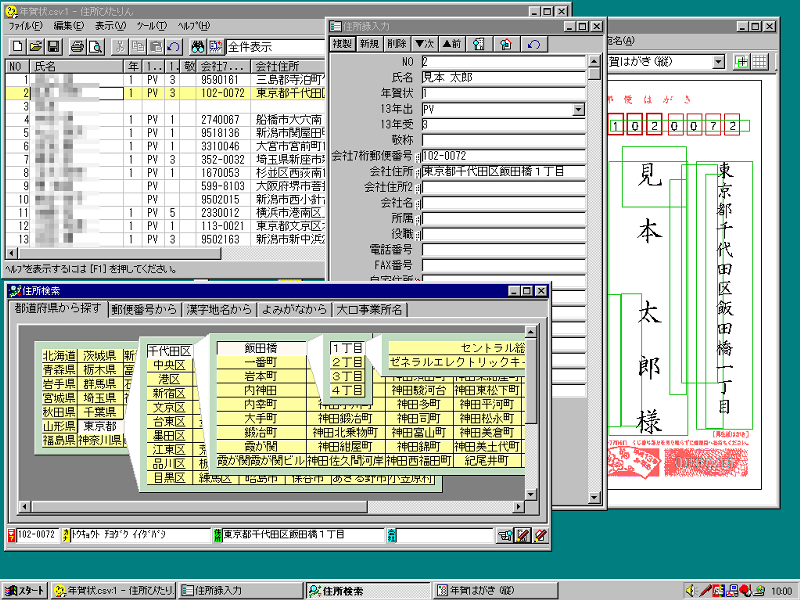The image size is (800, 600).
Task: Click the filter list icon beside binoculars
Action: pos(216,47)
